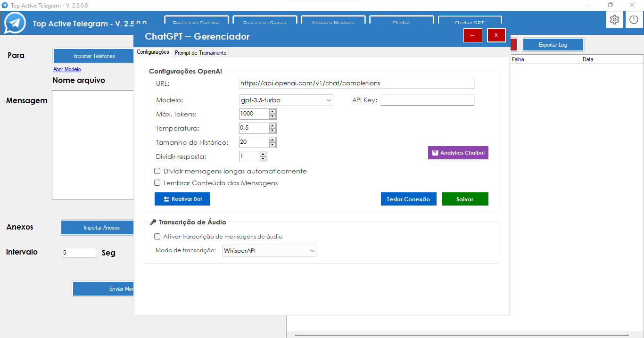Viewport: 644px width, 338px height.
Task: Decrease Temperatura with down arrow
Action: (x=272, y=131)
